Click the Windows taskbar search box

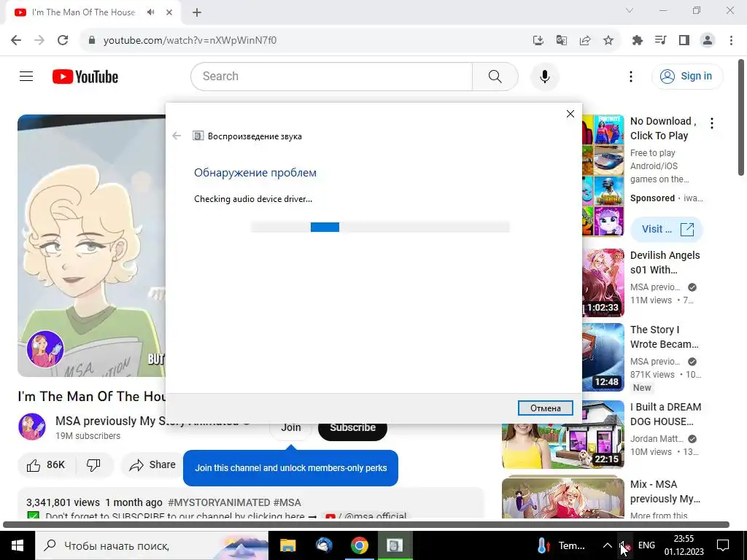(152, 545)
